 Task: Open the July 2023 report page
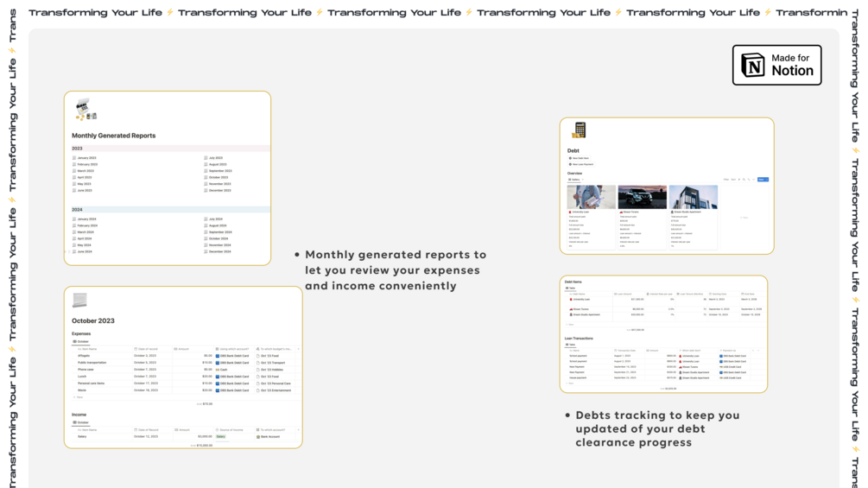(213, 158)
